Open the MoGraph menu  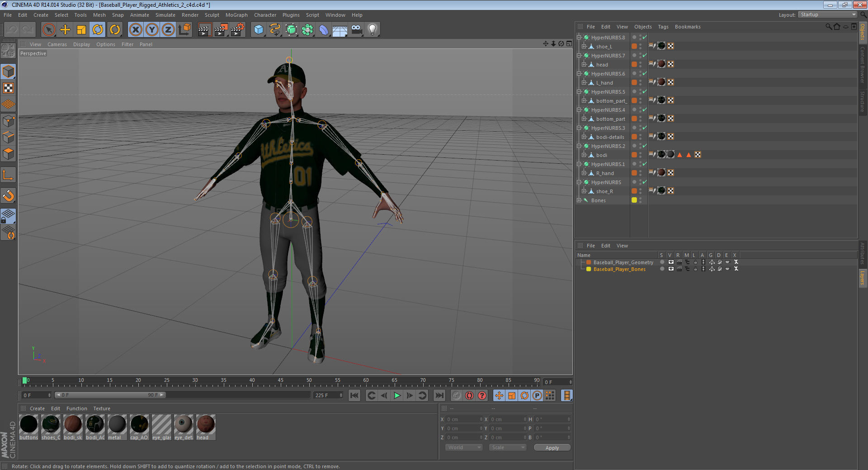tap(236, 15)
